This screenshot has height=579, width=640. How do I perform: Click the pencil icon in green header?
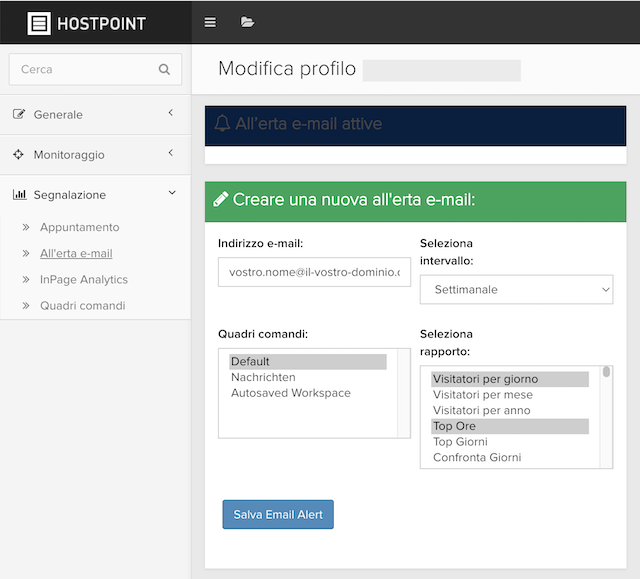click(221, 200)
